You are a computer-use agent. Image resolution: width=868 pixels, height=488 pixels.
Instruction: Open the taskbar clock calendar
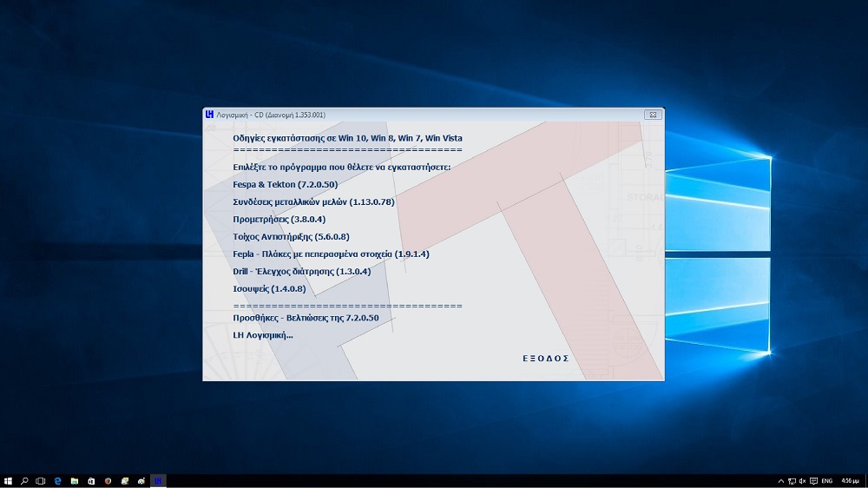coord(850,481)
